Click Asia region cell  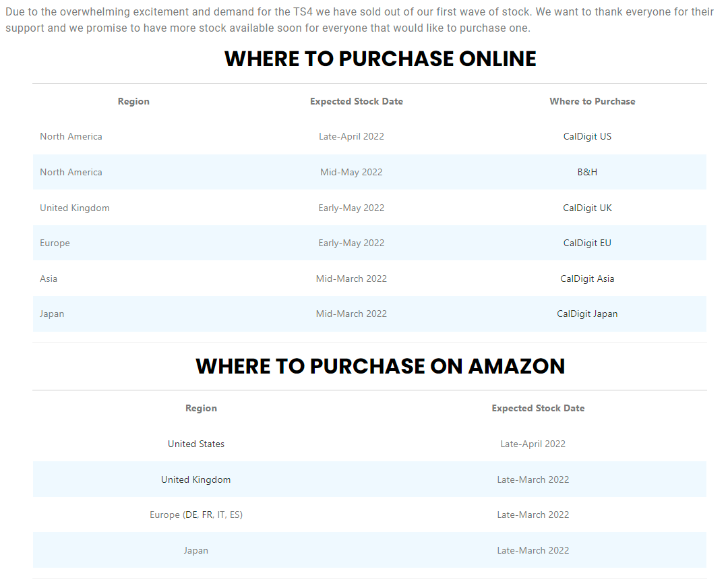pos(49,278)
